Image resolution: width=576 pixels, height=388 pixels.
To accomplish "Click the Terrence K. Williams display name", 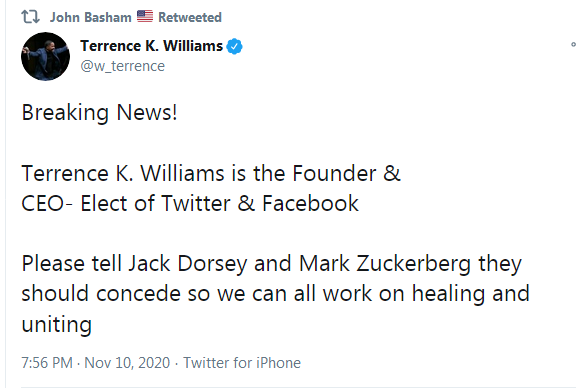I will (151, 46).
